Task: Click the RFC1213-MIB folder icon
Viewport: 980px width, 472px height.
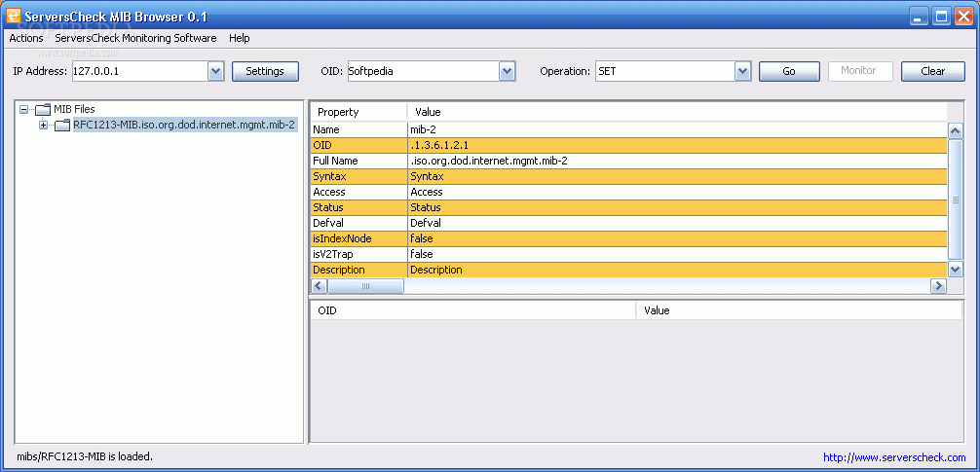Action: [x=62, y=126]
